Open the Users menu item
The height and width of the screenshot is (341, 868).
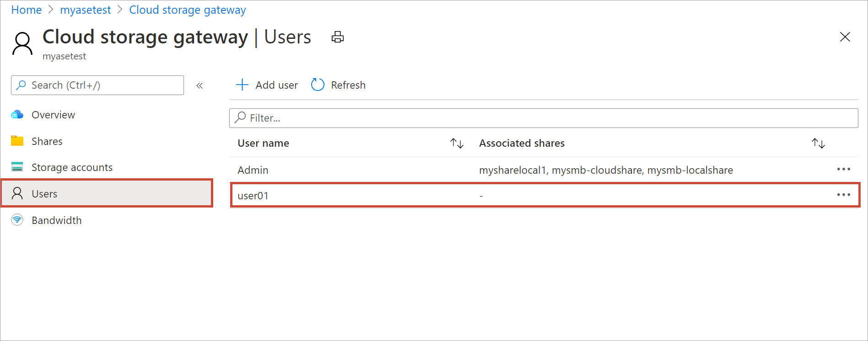tap(44, 194)
